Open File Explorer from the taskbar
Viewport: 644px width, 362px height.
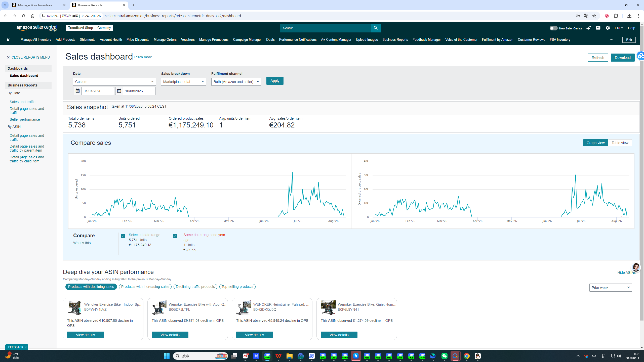pos(289,356)
